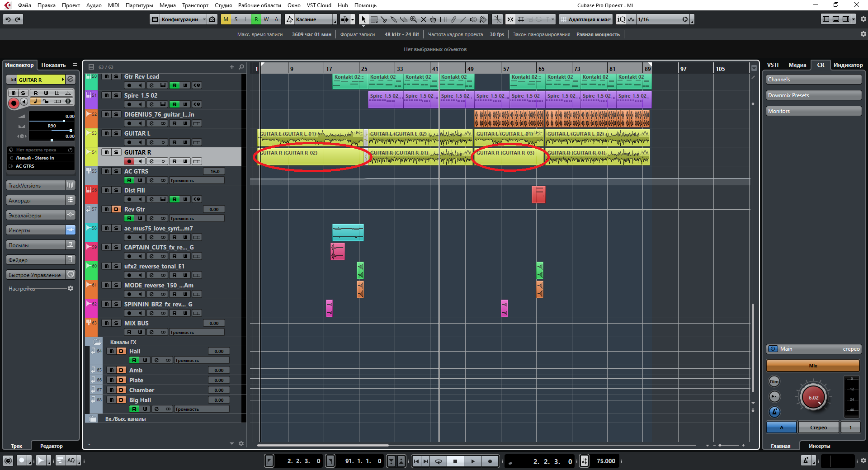The image size is (868, 470).
Task: Open the Downmix Presets section
Action: [814, 95]
